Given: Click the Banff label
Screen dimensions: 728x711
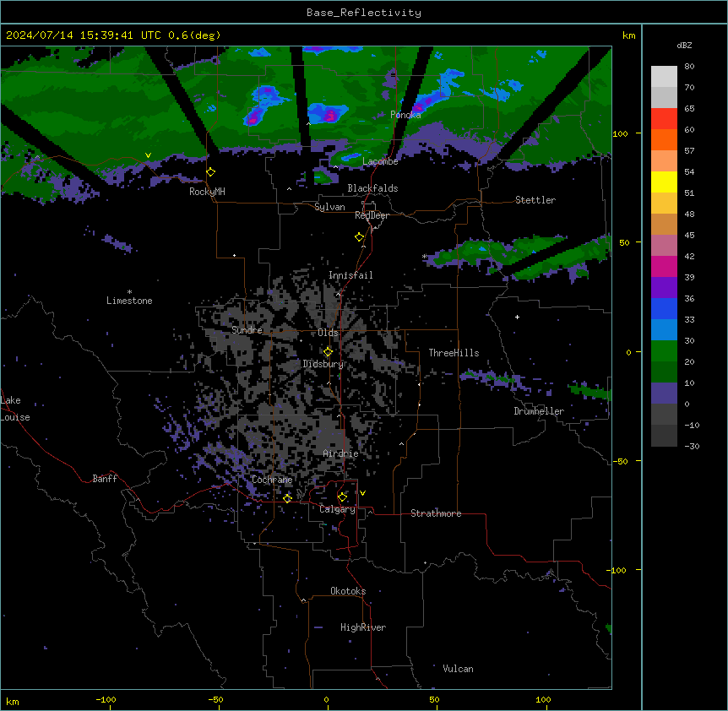Looking at the screenshot, I should [105, 479].
